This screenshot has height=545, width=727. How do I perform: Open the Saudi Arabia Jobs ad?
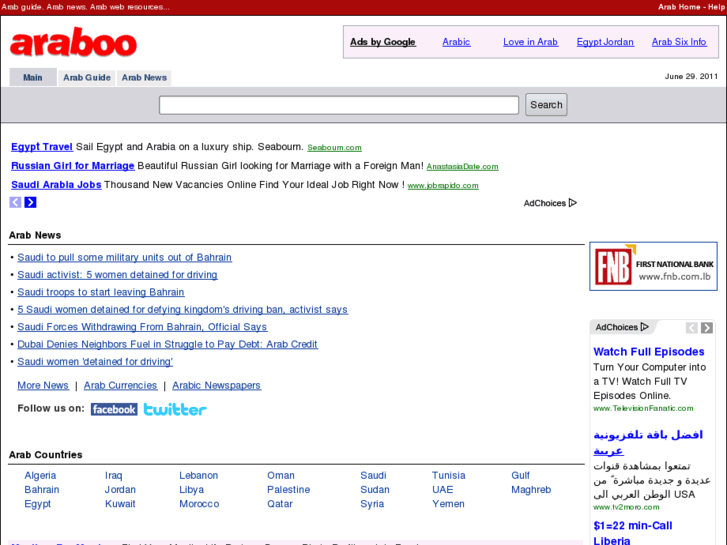(56, 185)
